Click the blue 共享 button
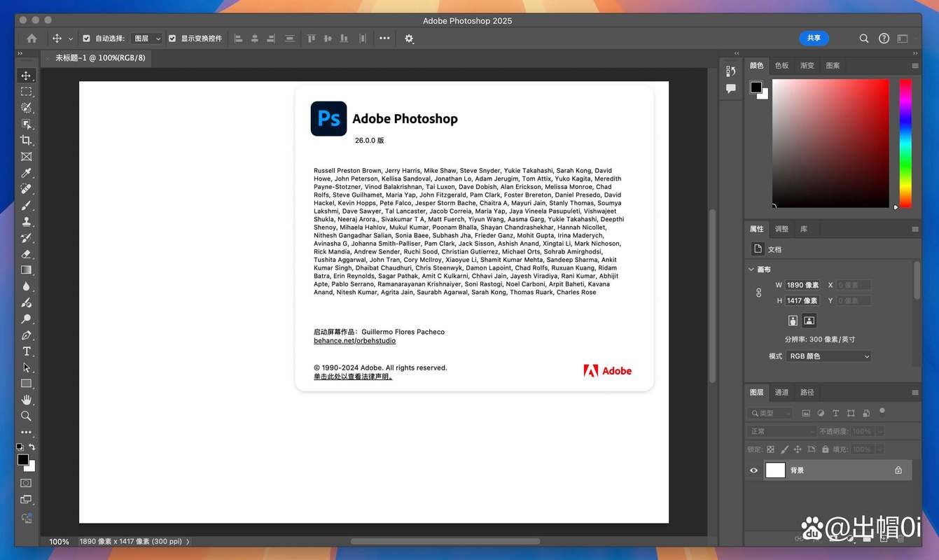The image size is (939, 560). tap(814, 38)
